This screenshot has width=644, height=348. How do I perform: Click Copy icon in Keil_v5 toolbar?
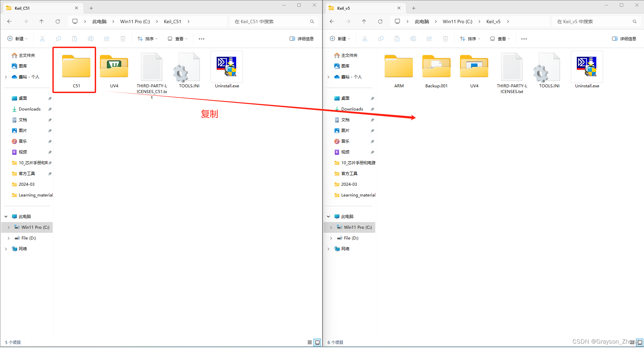tap(381, 39)
